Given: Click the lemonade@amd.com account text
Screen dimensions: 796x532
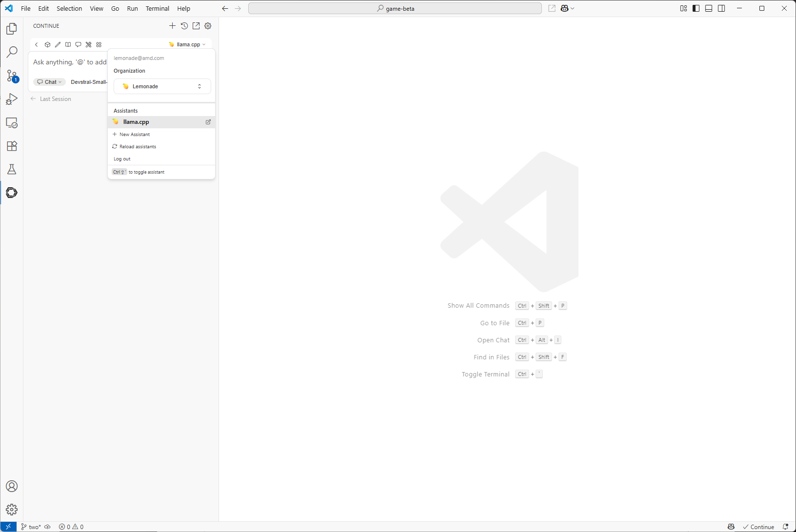Looking at the screenshot, I should click(x=139, y=58).
